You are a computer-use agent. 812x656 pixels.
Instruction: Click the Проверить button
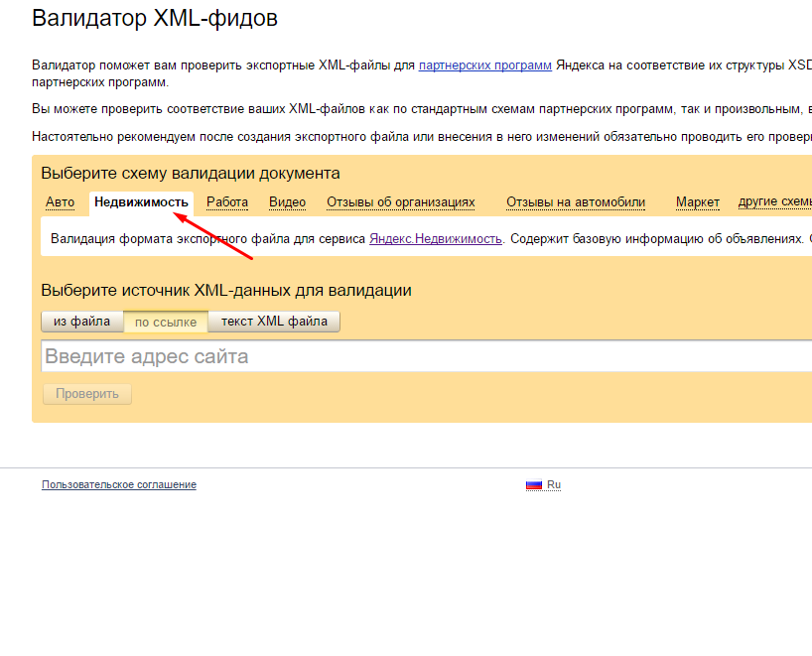click(87, 394)
